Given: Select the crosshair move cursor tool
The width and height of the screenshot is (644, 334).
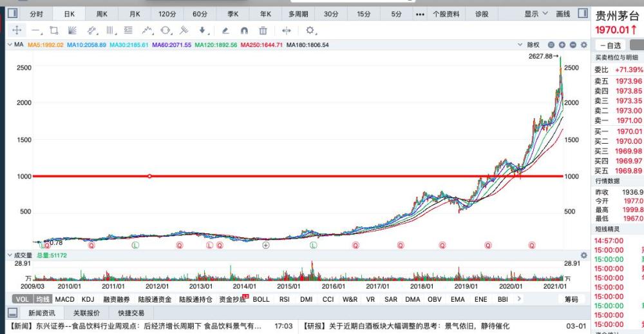Looking at the screenshot, I should pos(17,30).
